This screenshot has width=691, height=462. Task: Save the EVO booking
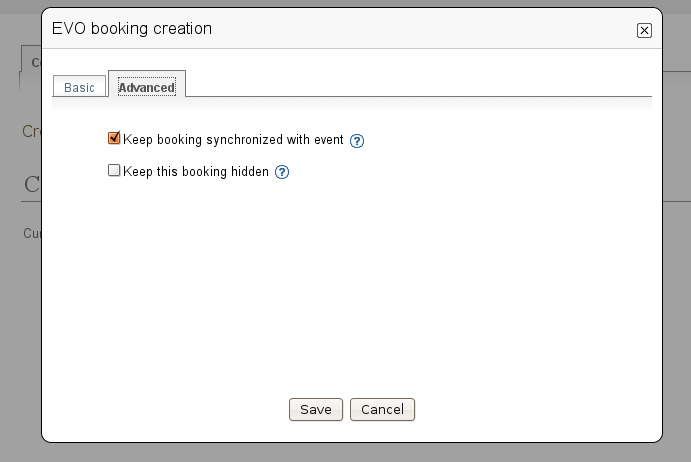pyautogui.click(x=316, y=410)
